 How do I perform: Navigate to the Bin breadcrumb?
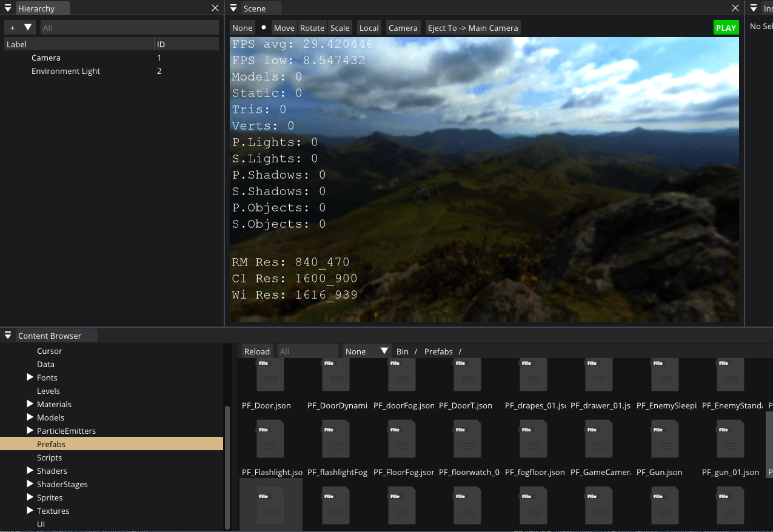[x=403, y=351]
